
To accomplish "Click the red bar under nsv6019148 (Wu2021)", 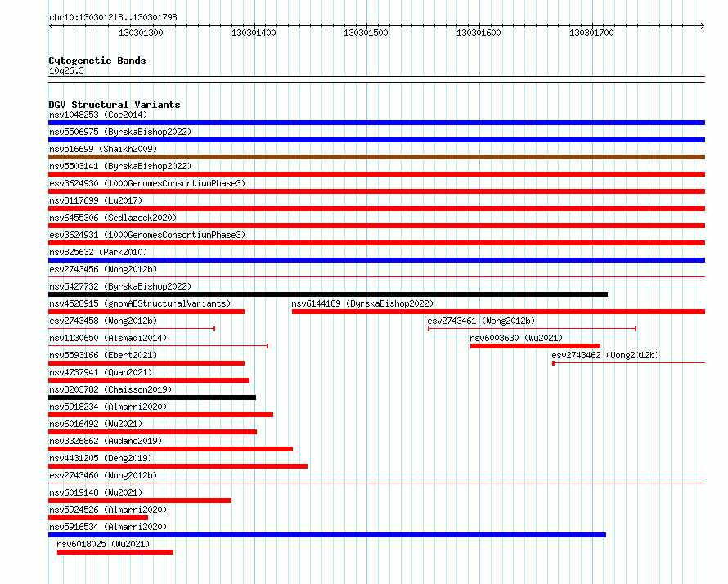I will [140, 501].
